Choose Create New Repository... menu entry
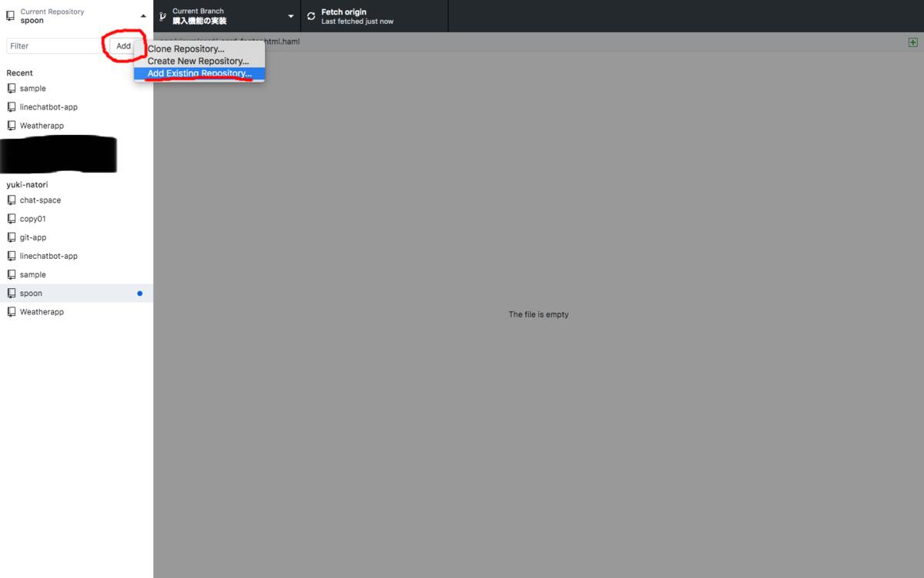 click(x=199, y=62)
